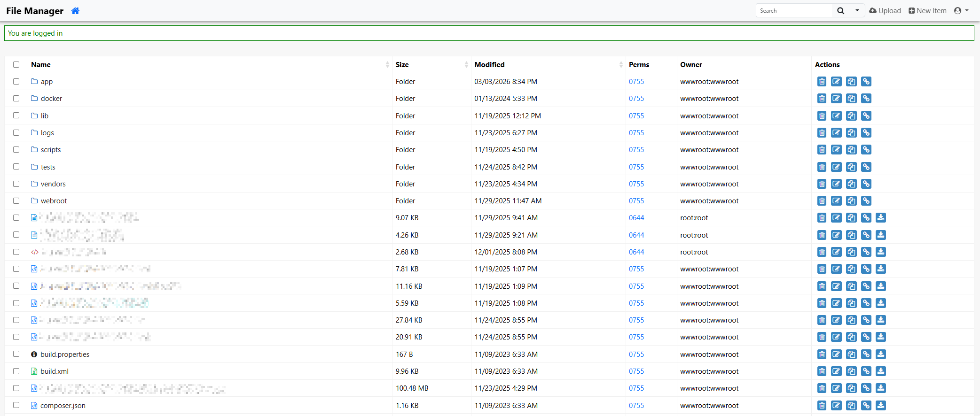
Task: Expand the advanced search dropdown arrow
Action: pos(857,11)
